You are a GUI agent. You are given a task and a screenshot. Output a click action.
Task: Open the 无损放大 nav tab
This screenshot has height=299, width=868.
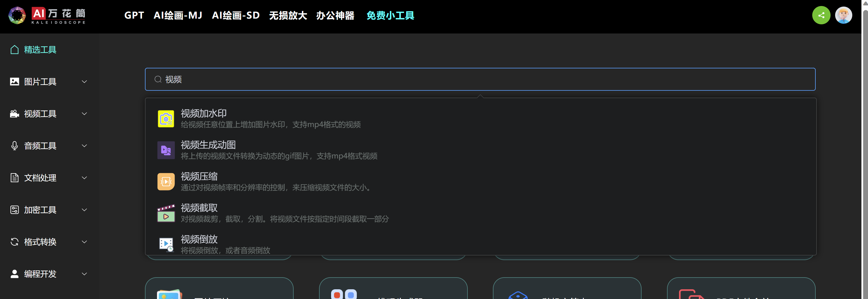pos(288,15)
